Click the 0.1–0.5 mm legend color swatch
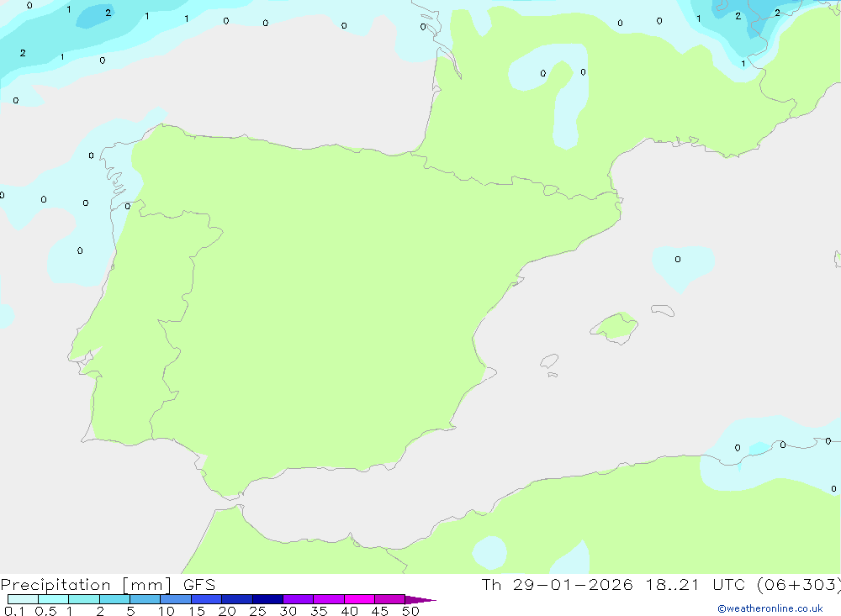The height and width of the screenshot is (616, 841). [x=23, y=599]
